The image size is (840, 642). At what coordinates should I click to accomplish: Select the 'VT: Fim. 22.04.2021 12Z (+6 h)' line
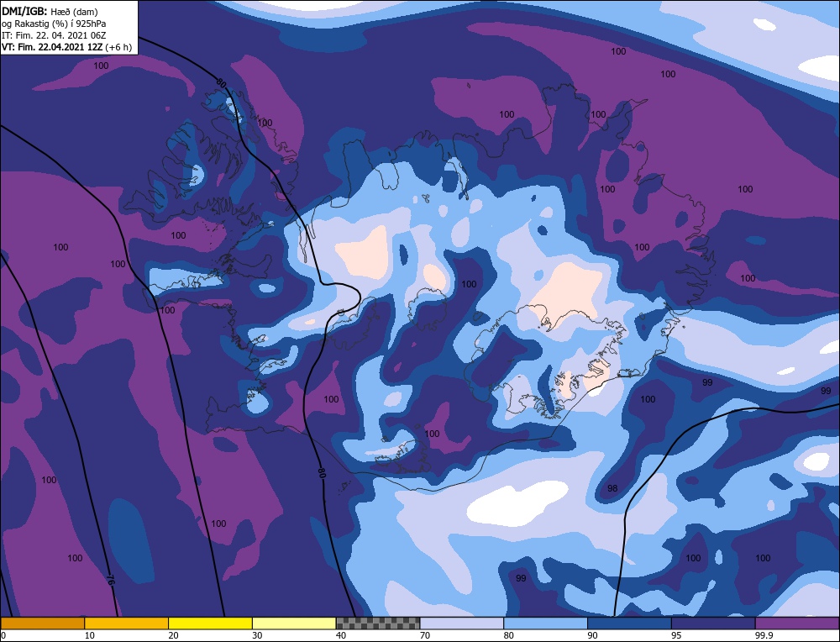(x=66, y=46)
